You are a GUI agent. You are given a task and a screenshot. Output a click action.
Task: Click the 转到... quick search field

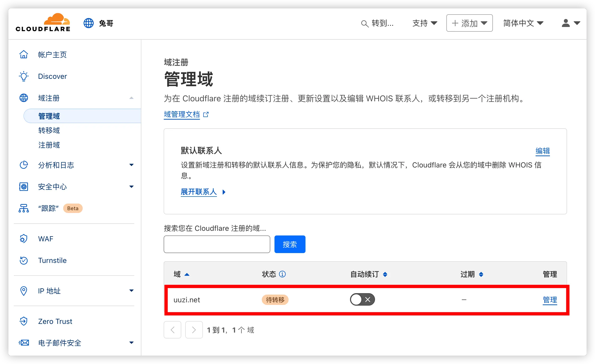(378, 23)
